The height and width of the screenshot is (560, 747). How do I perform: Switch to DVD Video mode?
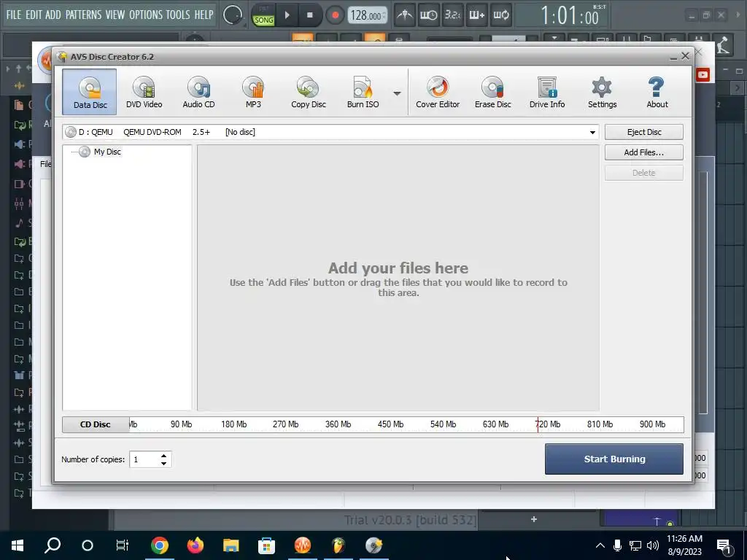(144, 93)
